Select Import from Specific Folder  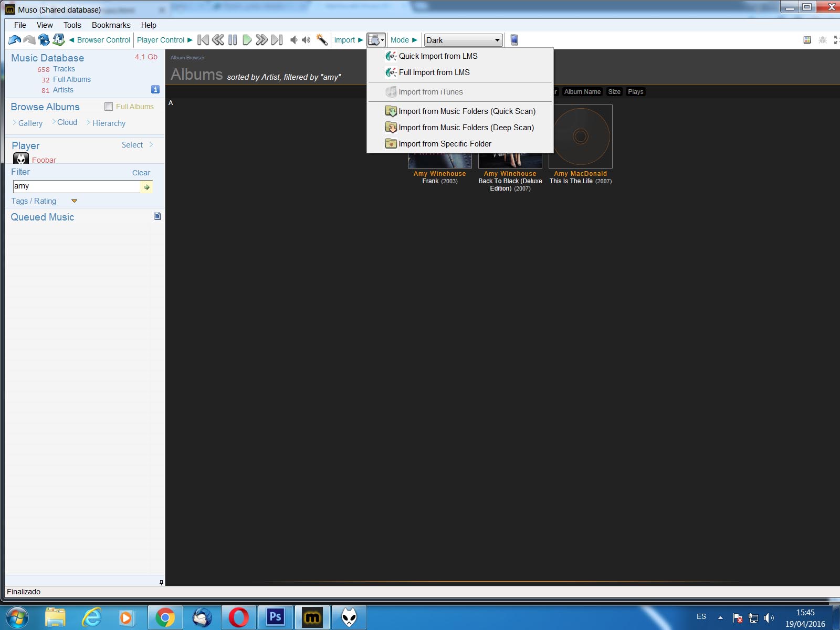pos(460,144)
